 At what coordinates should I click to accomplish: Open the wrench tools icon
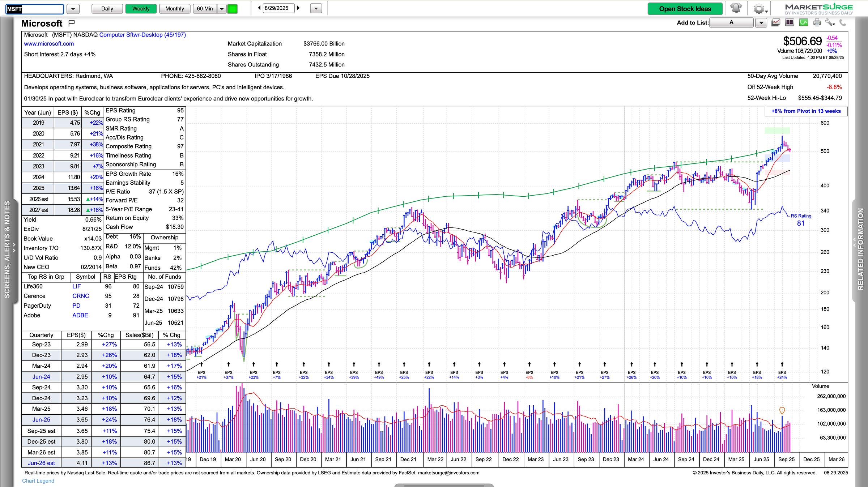(x=830, y=23)
